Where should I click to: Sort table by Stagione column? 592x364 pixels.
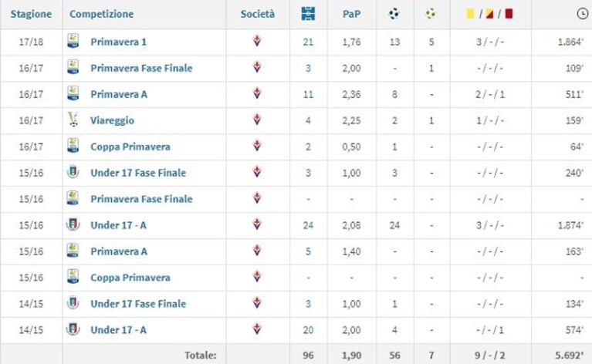coord(31,14)
